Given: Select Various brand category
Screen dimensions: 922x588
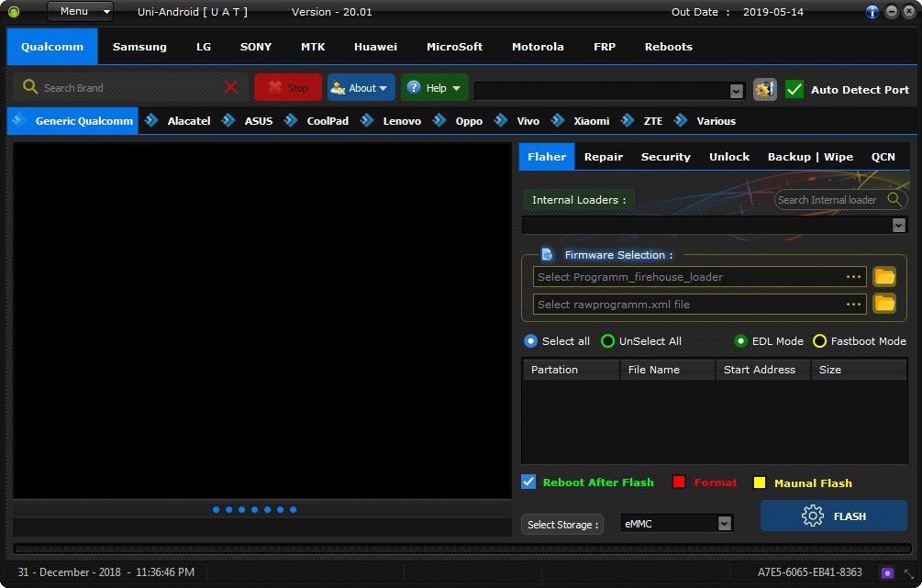Looking at the screenshot, I should tap(705, 120).
